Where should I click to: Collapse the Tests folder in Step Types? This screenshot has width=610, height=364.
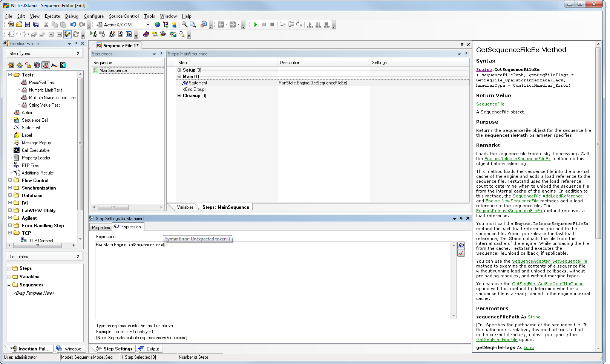coord(10,75)
